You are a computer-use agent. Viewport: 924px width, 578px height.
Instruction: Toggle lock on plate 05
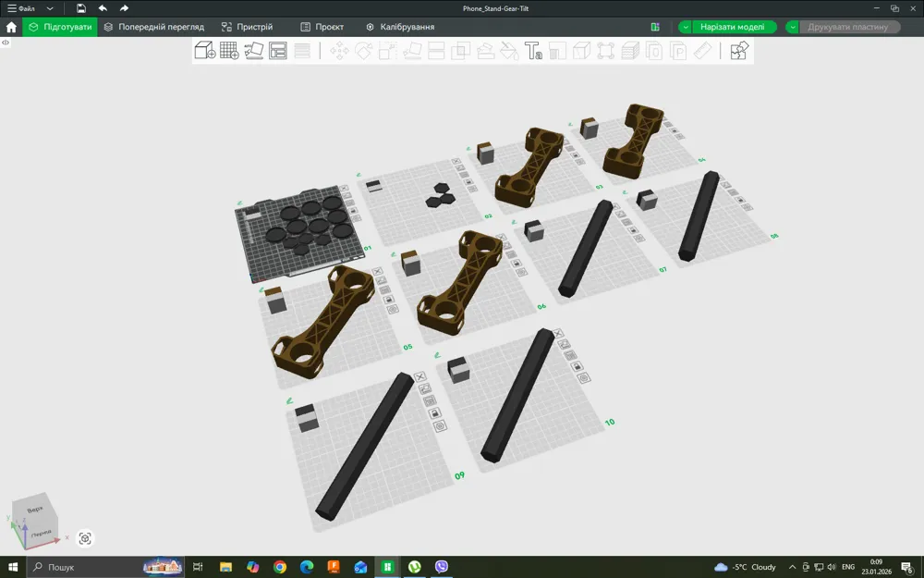click(x=388, y=300)
